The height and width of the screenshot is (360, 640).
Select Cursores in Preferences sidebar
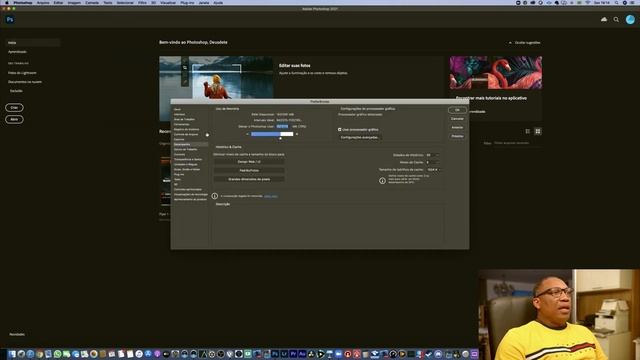point(179,154)
